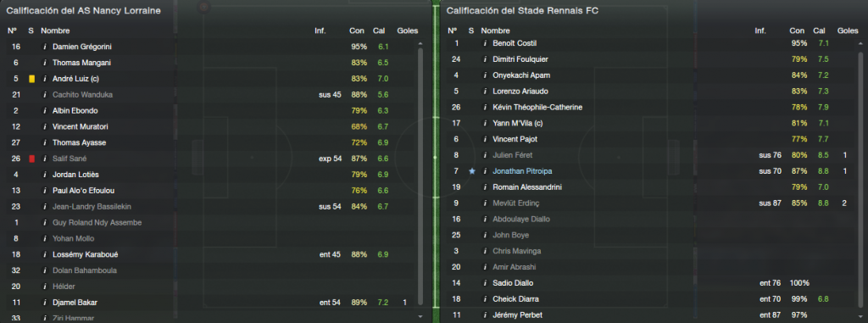Viewport: 868px width, 323px height.
Task: Click scroll-up arrow in Nancy ratings list
Action: point(420,43)
